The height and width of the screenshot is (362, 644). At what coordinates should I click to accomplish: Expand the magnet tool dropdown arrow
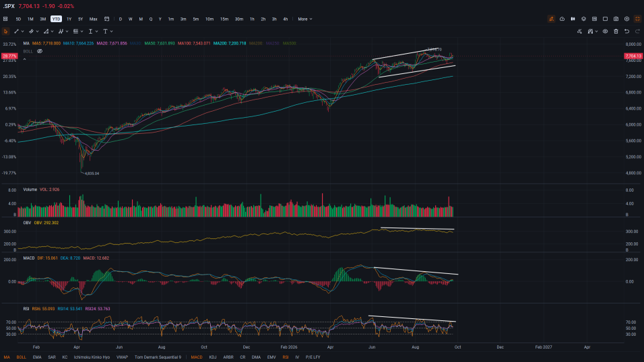tap(596, 31)
